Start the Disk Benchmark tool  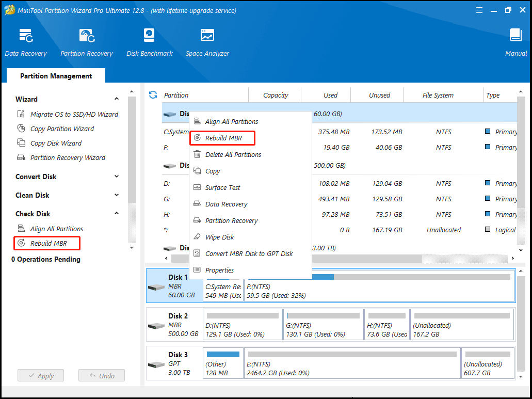pos(149,42)
